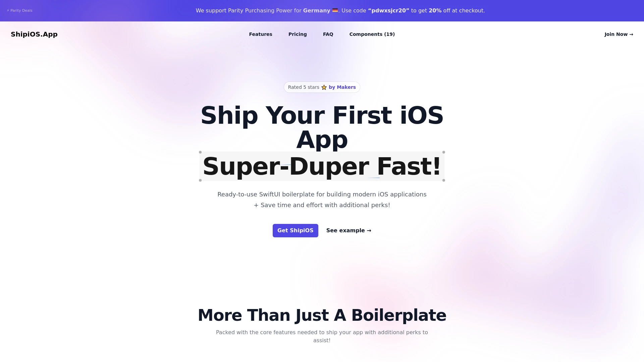Click the ShipiOS.App logo/home link
Viewport: 644px width, 362px height.
pos(34,34)
